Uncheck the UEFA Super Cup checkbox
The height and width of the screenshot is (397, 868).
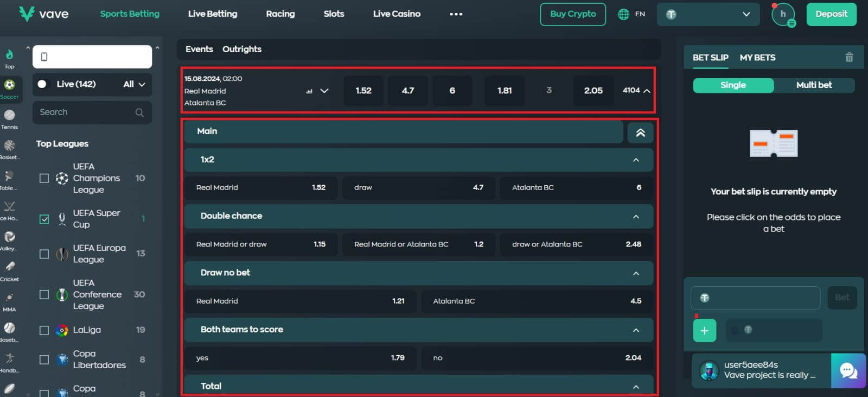[44, 219]
